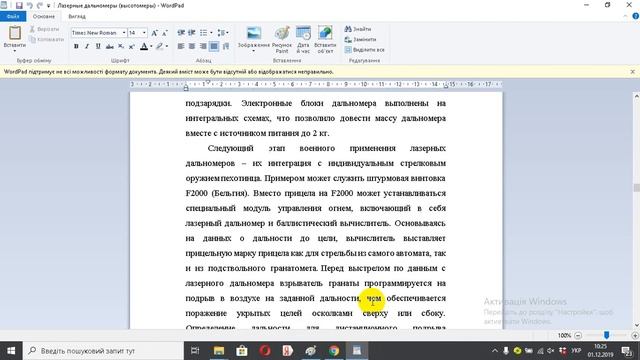This screenshot has width=640, height=360.
Task: Click the vertical scrollbar down arrow
Action: [x=636, y=325]
